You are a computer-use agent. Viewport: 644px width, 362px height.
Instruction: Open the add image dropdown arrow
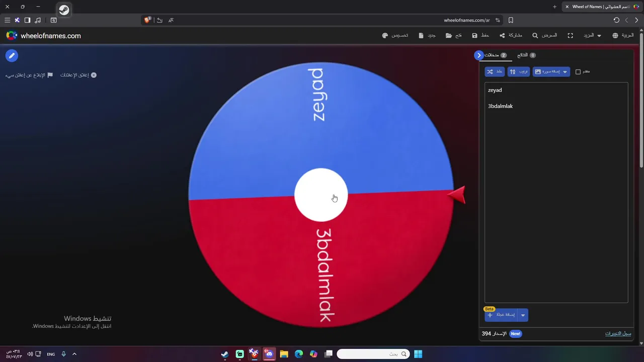(565, 72)
